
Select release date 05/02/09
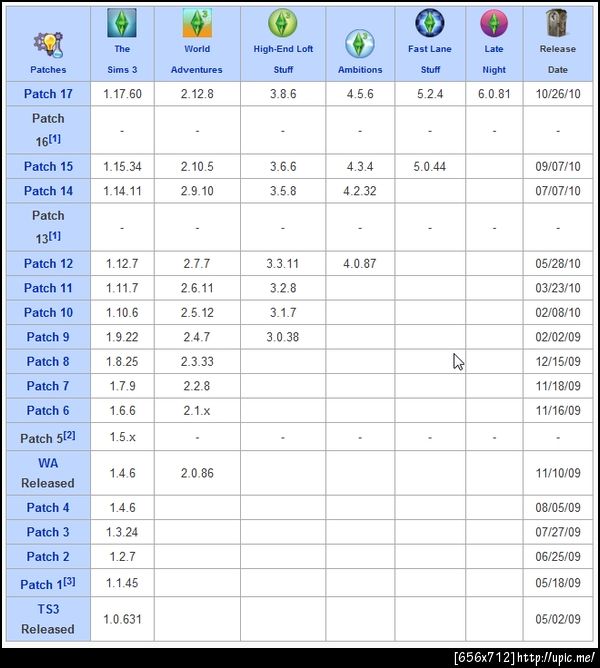pyautogui.click(x=558, y=619)
